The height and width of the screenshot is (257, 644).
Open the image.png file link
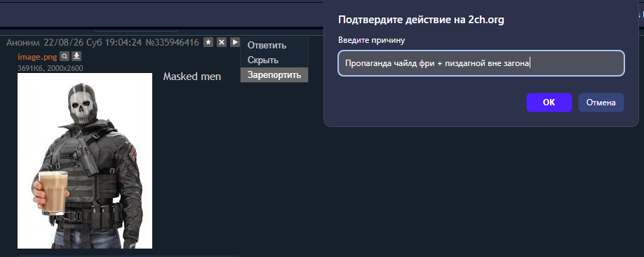(x=37, y=57)
